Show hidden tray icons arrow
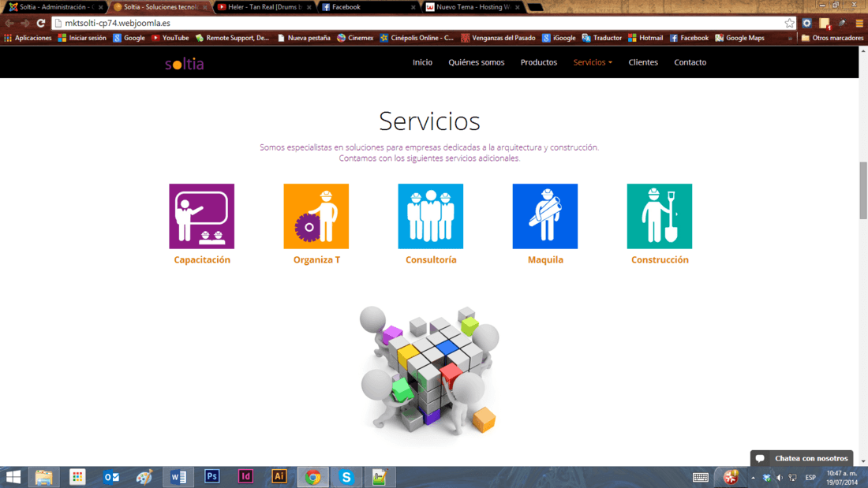Screen dimensions: 868x488 753,478
